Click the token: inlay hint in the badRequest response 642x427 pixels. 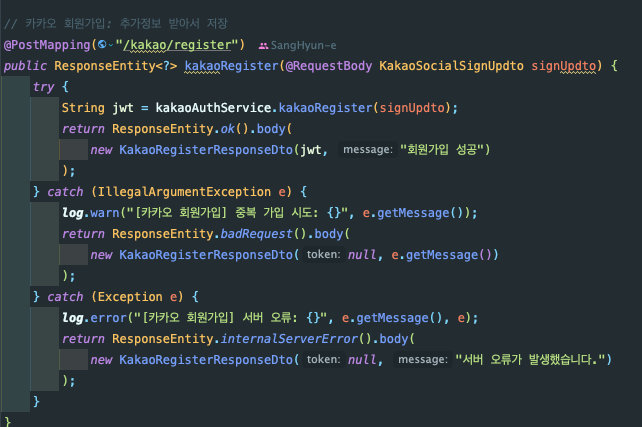point(323,255)
